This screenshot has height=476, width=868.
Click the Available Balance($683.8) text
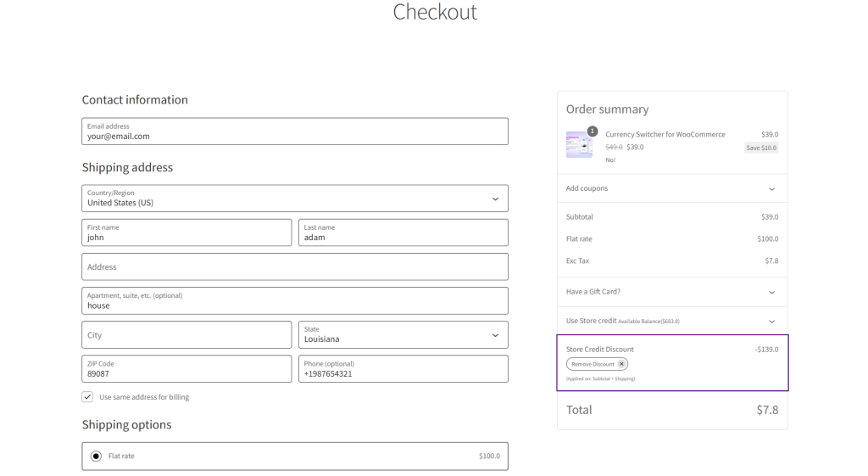pos(648,322)
